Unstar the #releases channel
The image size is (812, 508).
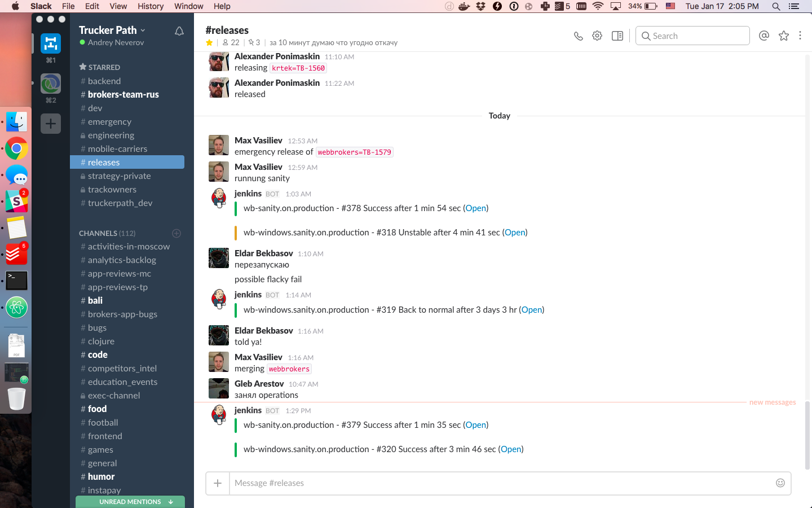tap(209, 42)
